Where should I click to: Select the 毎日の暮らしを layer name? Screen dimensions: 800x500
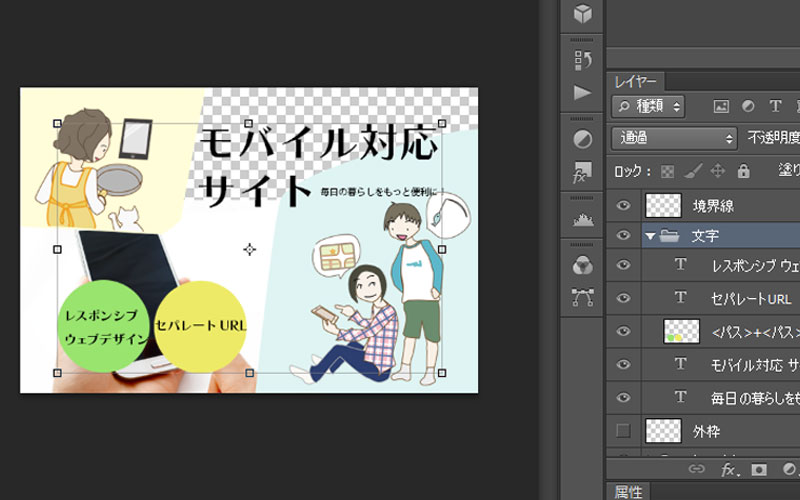pyautogui.click(x=755, y=398)
